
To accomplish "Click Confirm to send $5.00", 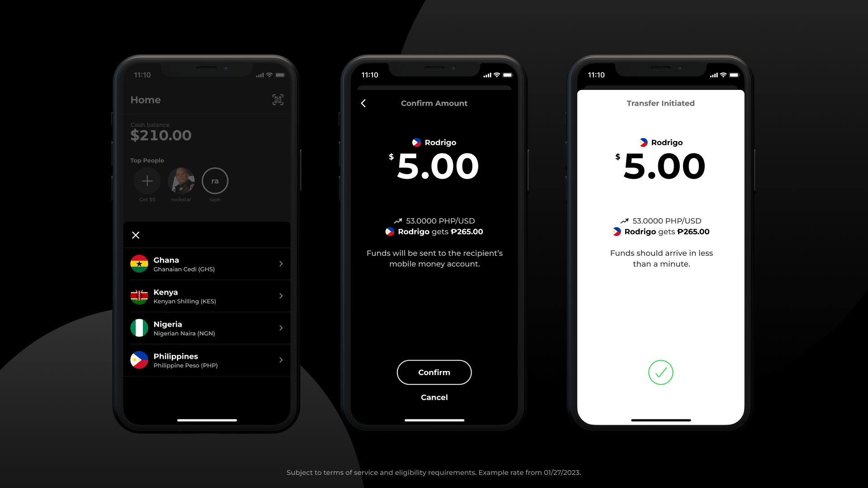I will pyautogui.click(x=434, y=372).
